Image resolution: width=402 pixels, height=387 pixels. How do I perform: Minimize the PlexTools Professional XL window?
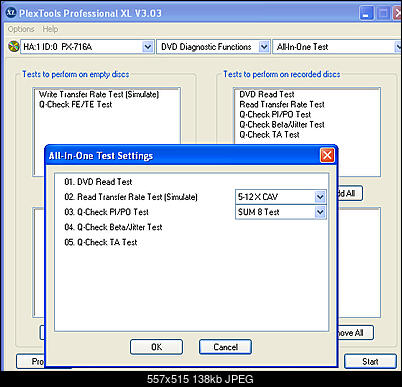pos(366,14)
